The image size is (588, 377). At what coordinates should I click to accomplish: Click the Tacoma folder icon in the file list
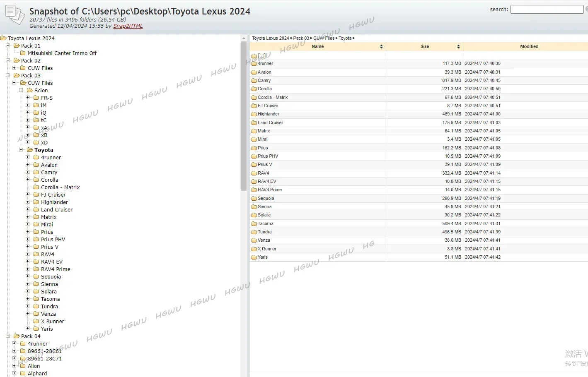(254, 223)
